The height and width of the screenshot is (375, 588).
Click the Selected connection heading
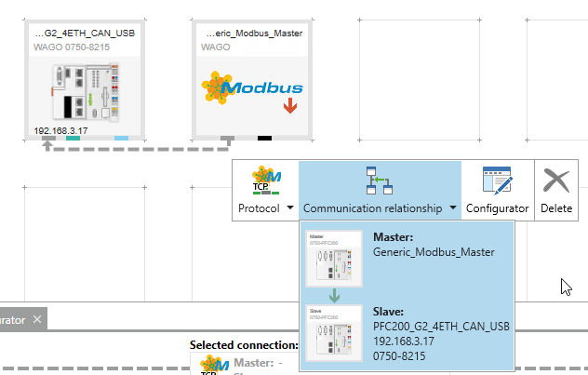click(244, 345)
